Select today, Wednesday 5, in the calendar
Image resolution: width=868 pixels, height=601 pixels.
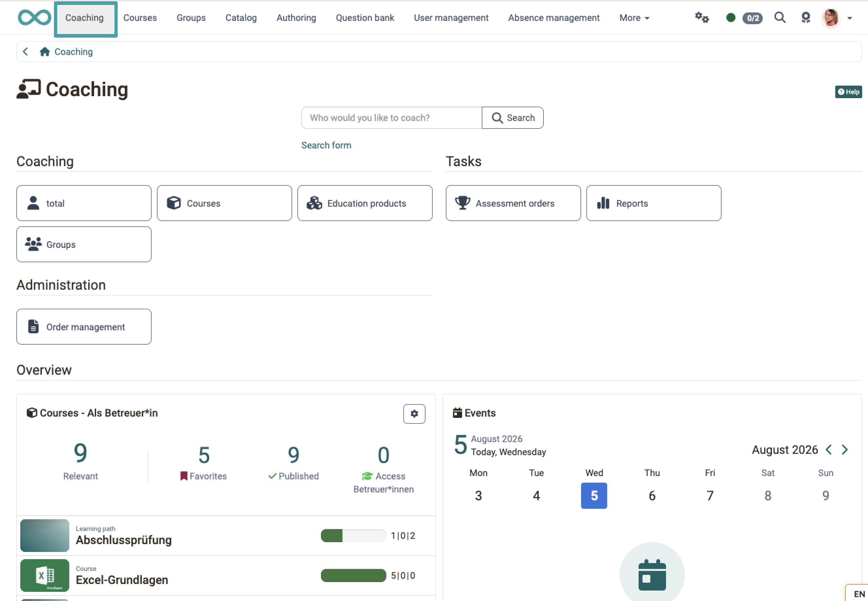pos(594,496)
